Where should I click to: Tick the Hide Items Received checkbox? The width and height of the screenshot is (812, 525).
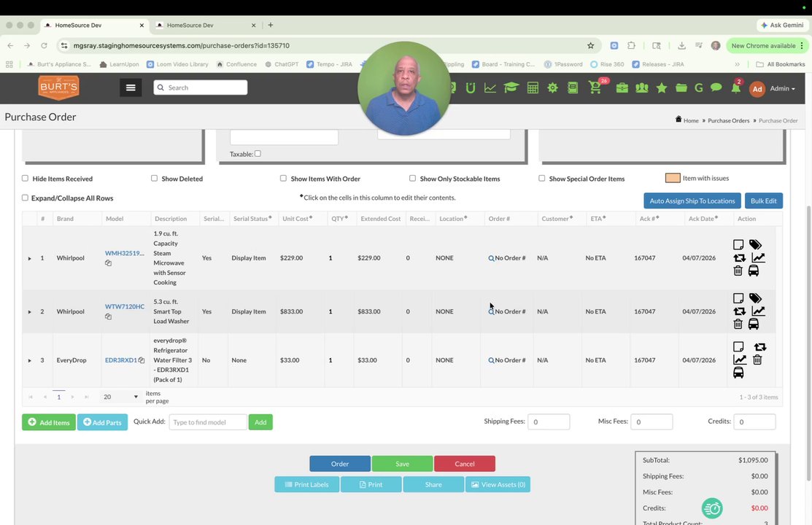[25, 178]
